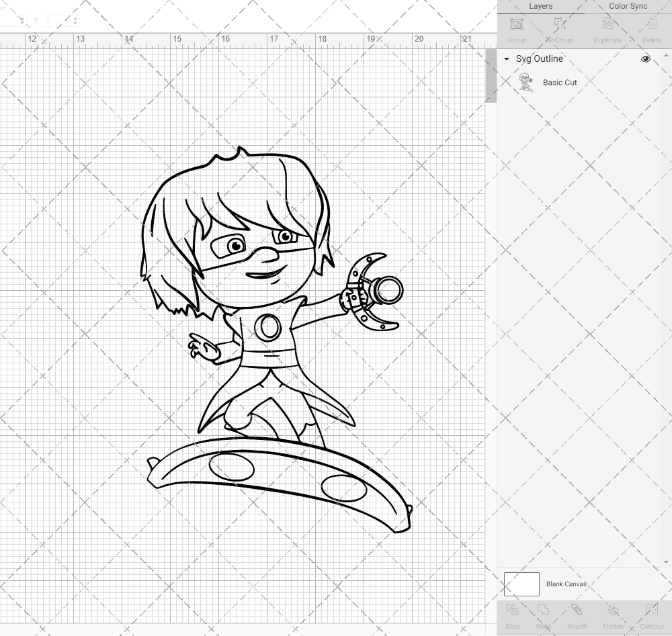Open the Blank Canvas white color swatch
This screenshot has width=672, height=636.
(x=521, y=584)
